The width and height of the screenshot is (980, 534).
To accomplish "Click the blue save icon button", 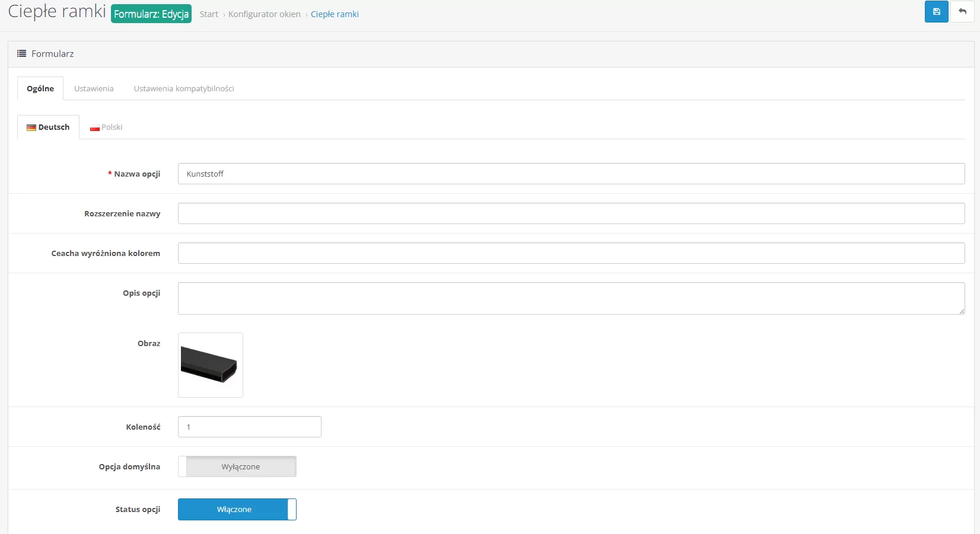I will point(936,12).
